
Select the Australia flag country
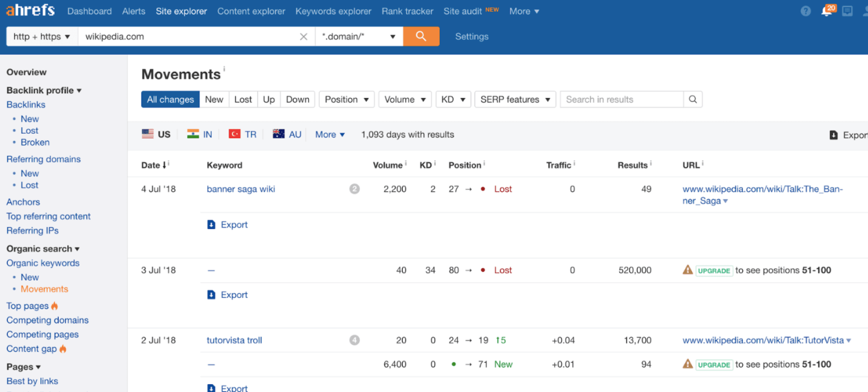[x=287, y=134]
